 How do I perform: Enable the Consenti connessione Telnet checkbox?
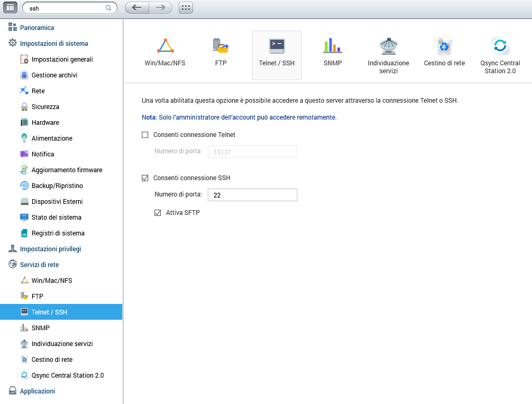click(x=146, y=135)
